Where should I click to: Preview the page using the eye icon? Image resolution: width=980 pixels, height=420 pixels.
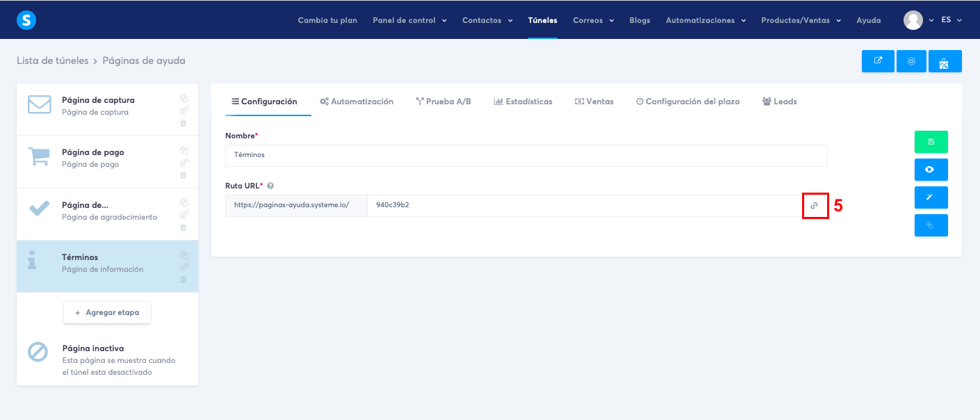(931, 169)
